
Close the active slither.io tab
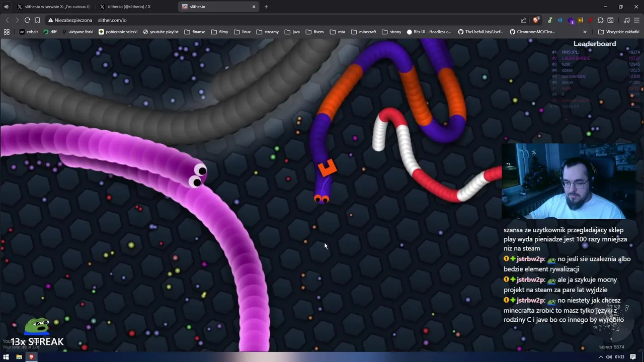[x=254, y=7]
